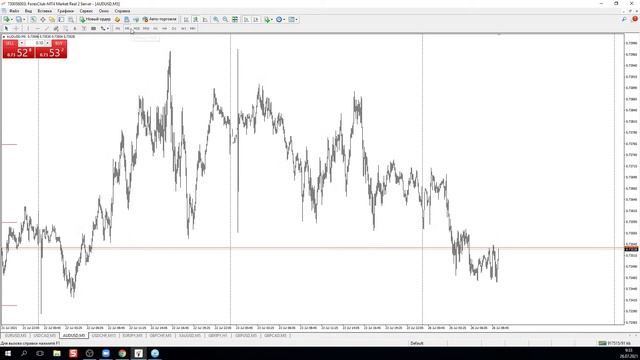The height and width of the screenshot is (360, 640).
Task: Zoom out of the chart
Action: pos(225,19)
